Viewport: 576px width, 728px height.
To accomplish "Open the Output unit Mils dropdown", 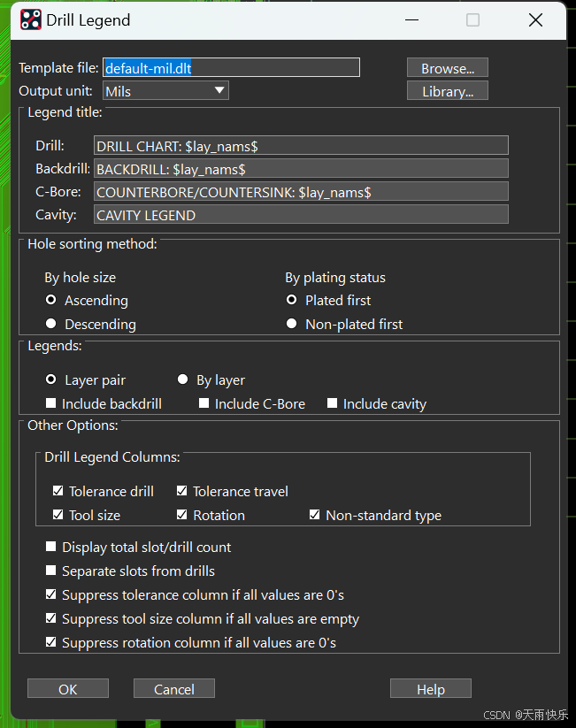I will pyautogui.click(x=165, y=90).
